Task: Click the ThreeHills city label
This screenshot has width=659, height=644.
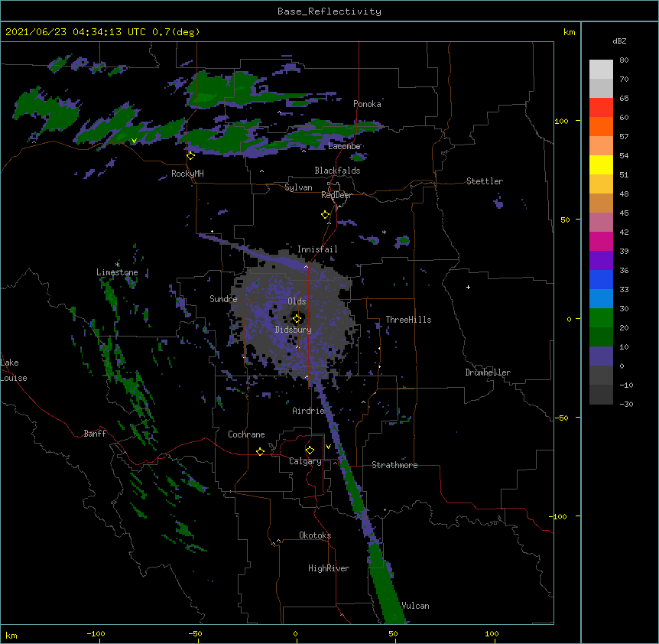Action: (408, 320)
